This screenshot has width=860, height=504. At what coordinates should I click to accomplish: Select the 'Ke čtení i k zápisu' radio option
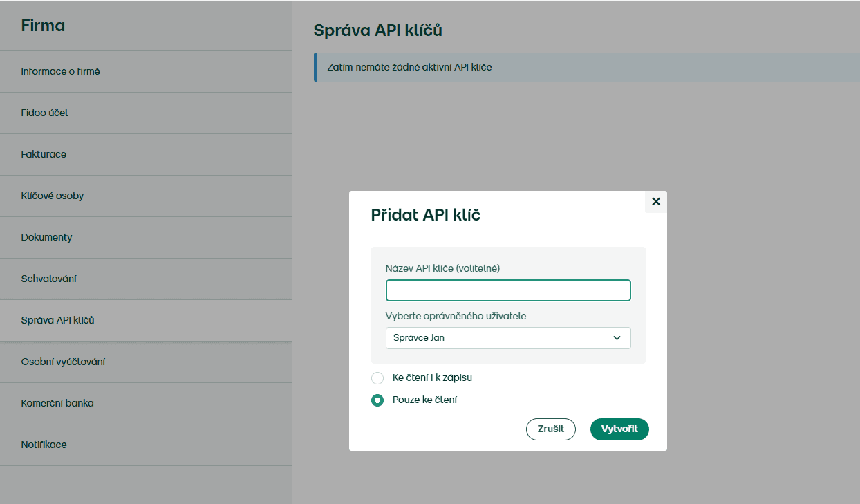coord(377,378)
